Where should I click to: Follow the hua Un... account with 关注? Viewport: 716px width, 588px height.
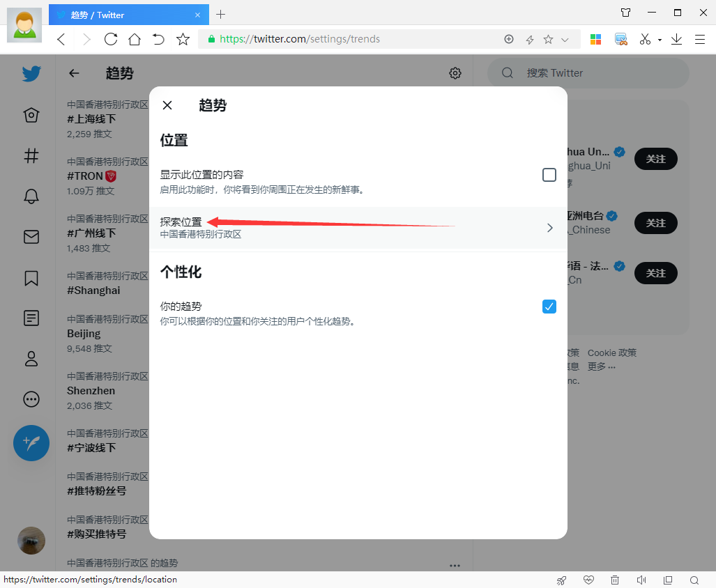656,159
